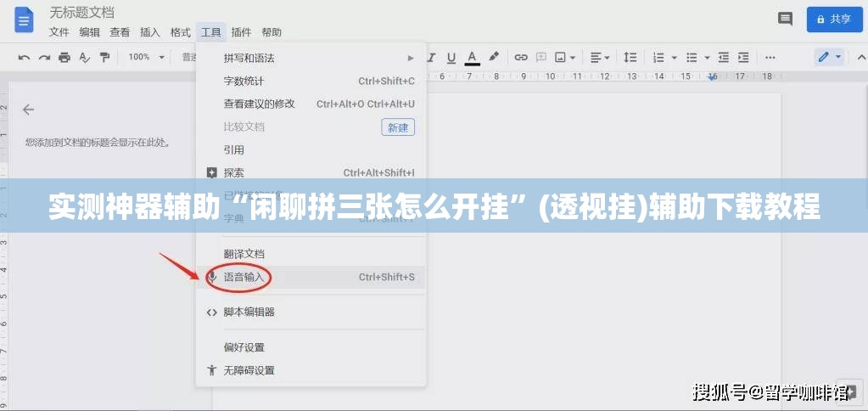Open the text color underlined A
868x411 pixels.
(x=473, y=57)
